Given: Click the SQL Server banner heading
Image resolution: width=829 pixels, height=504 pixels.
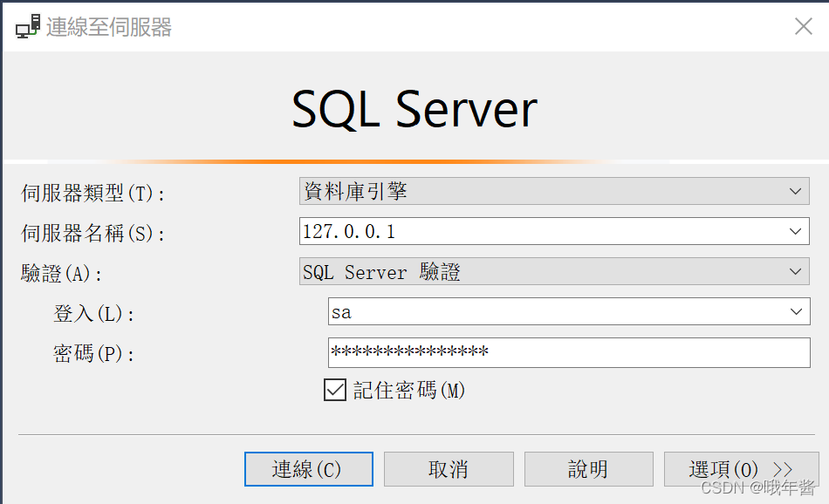Looking at the screenshot, I should (x=414, y=109).
